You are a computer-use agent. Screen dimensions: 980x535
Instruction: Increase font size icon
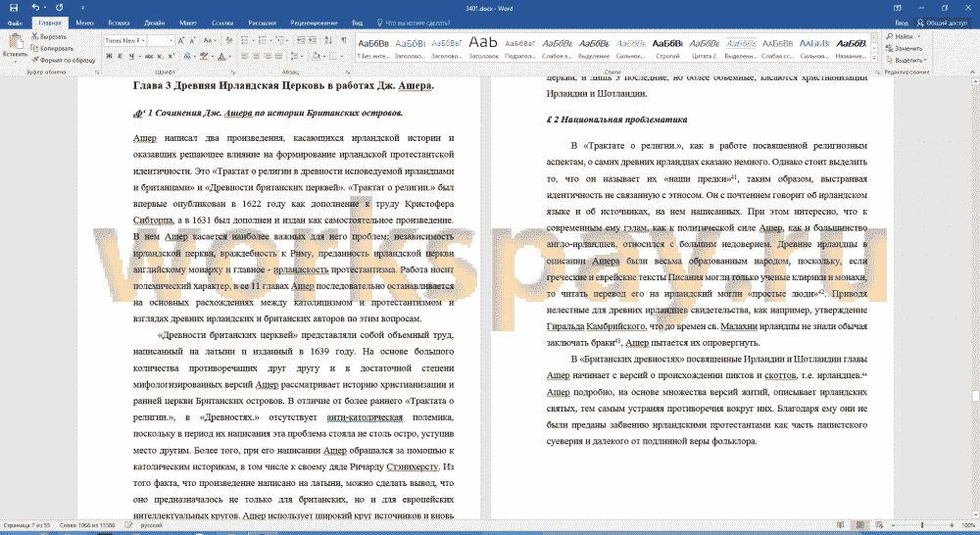(181, 40)
